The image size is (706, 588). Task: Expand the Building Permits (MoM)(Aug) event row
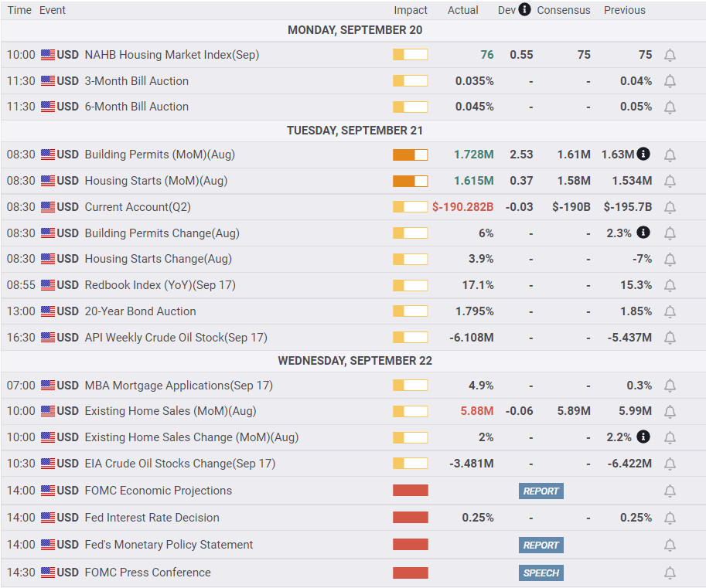[159, 155]
